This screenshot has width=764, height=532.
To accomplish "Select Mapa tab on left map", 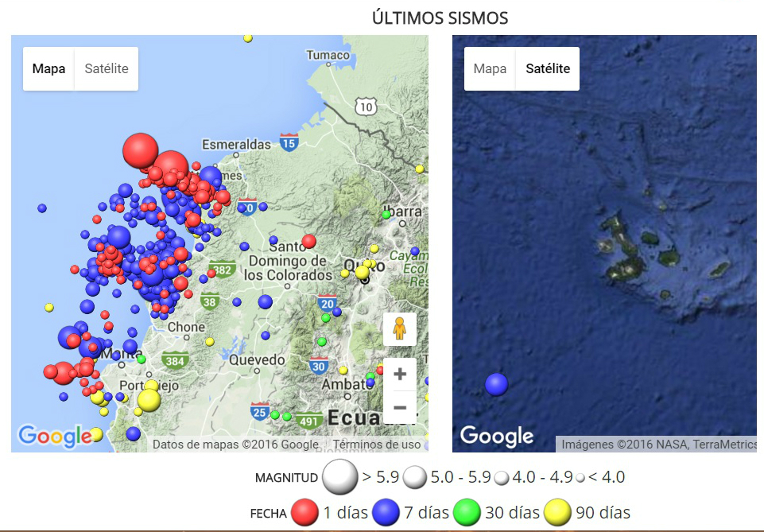I will (x=48, y=68).
